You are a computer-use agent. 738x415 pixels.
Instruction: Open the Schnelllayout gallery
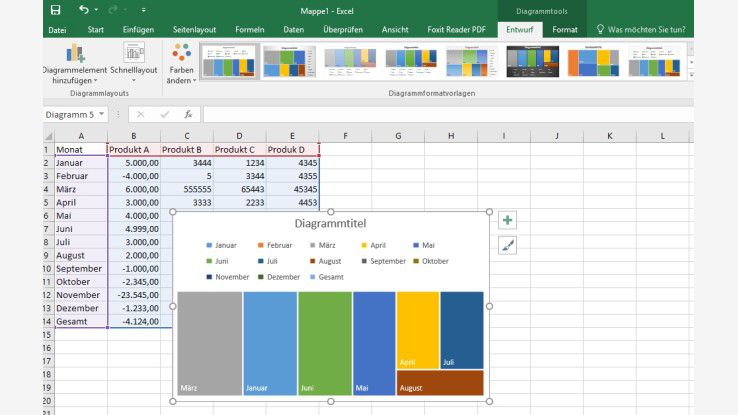pos(134,64)
